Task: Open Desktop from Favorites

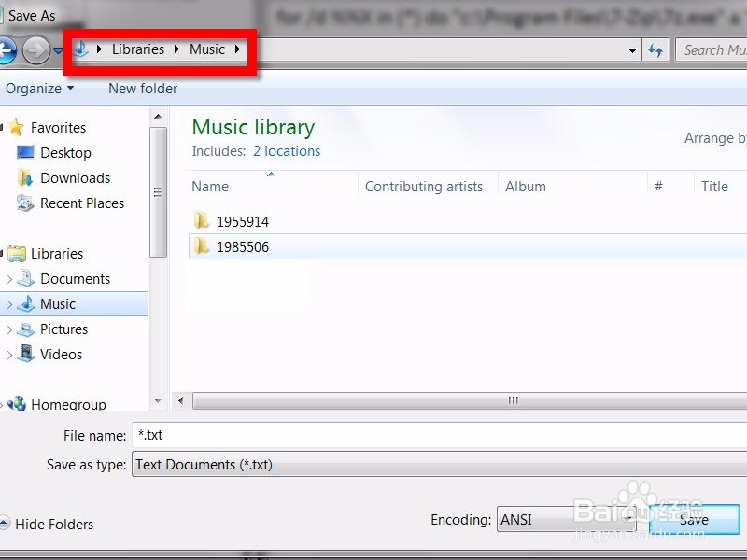Action: 65,153
